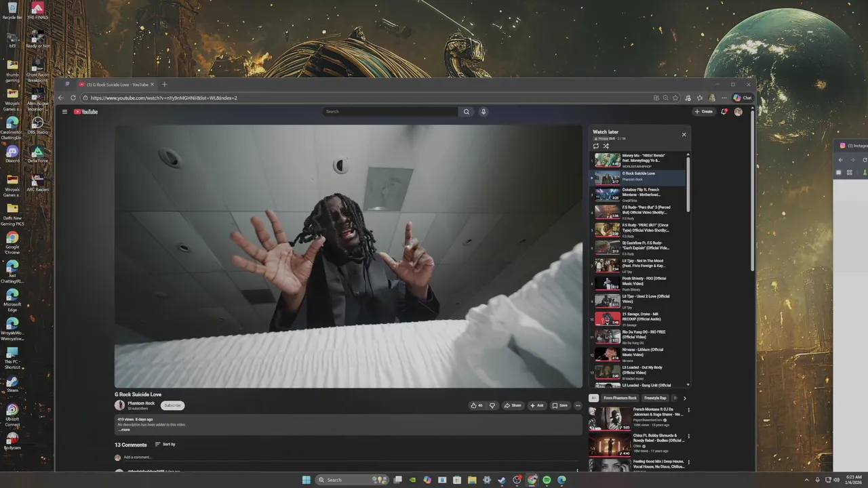The image size is (868, 488).
Task: Dislike the video with thumbs down
Action: point(492,405)
